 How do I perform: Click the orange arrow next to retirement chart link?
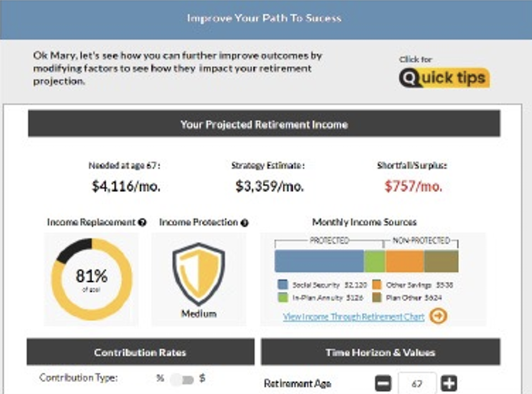tap(439, 317)
